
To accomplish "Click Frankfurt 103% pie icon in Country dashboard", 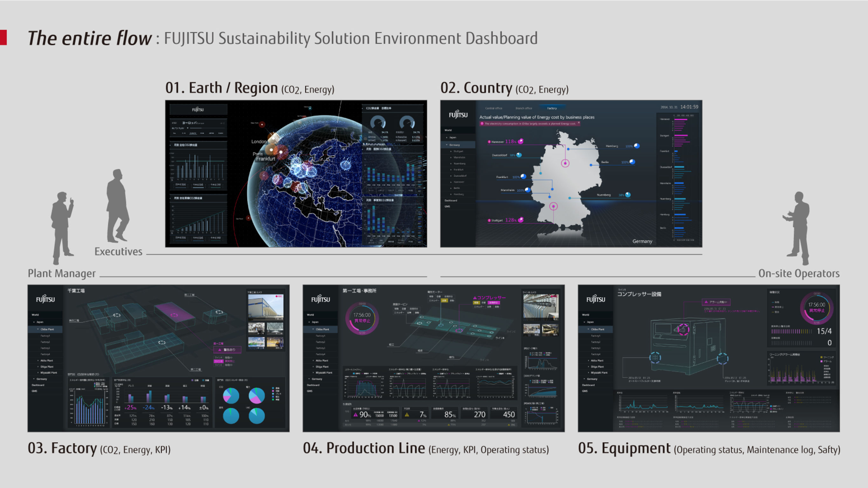I will 523,176.
